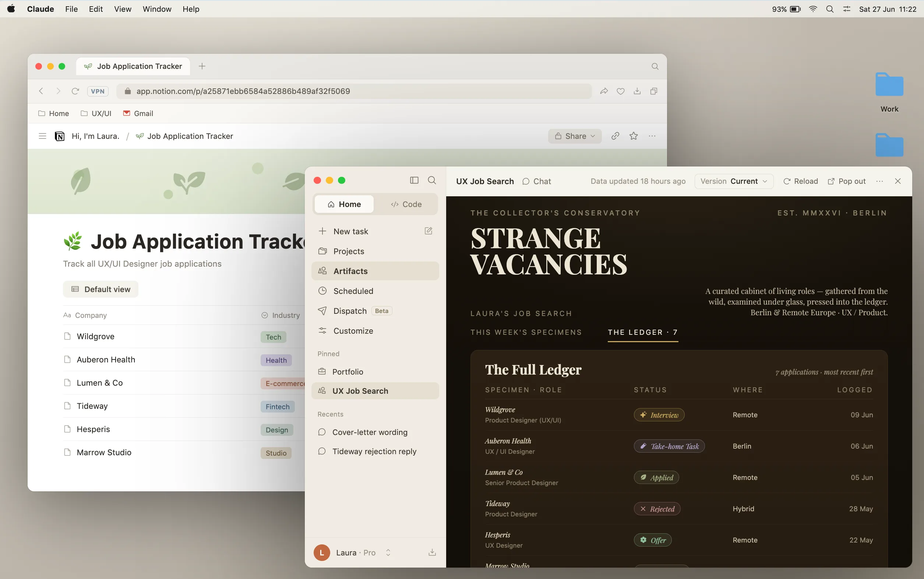Switch to the Home tab in Claude
Viewport: 924px width, 579px height.
(344, 204)
